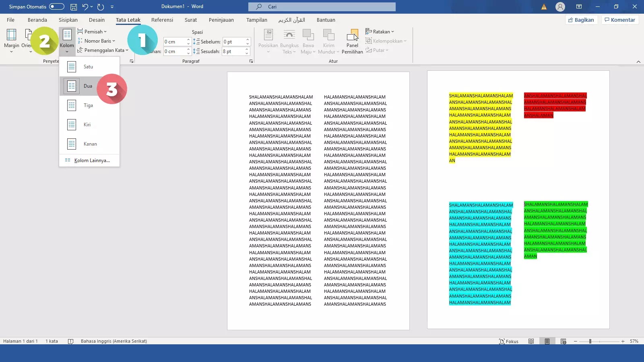Click the Redo icon in title bar

[x=101, y=7]
